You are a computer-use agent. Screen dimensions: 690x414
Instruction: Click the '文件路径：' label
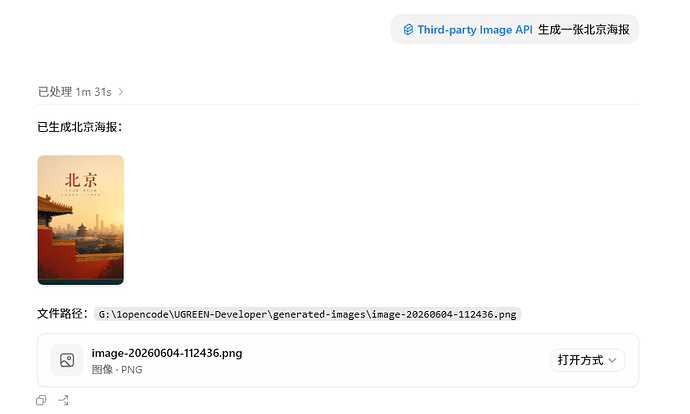(63, 314)
